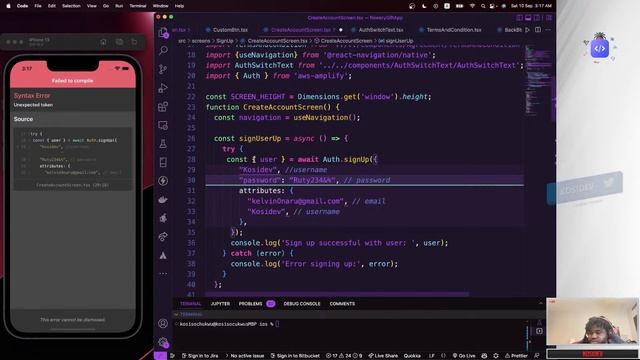Open the Source Control view
The image size is (640, 360).
(x=163, y=69)
